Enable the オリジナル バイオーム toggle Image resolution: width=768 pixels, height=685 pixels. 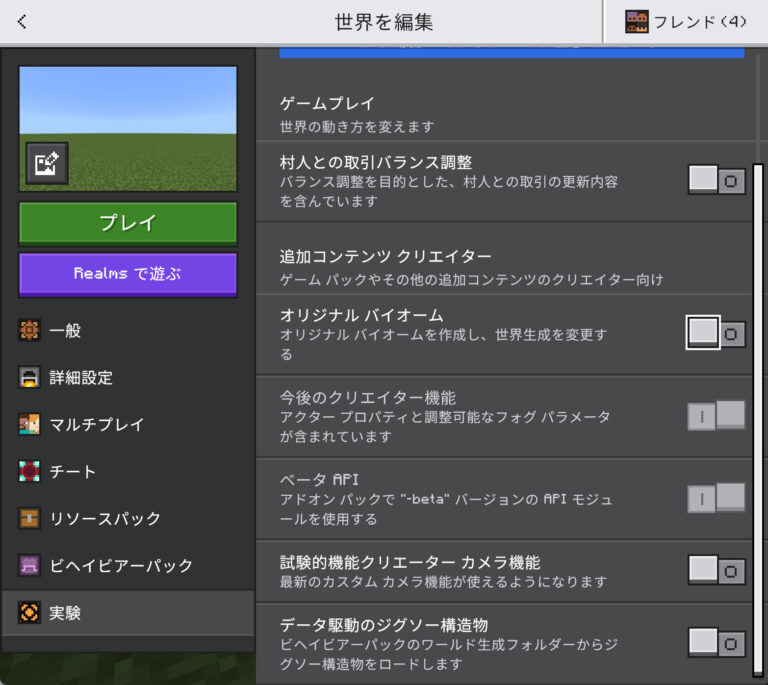pos(716,333)
